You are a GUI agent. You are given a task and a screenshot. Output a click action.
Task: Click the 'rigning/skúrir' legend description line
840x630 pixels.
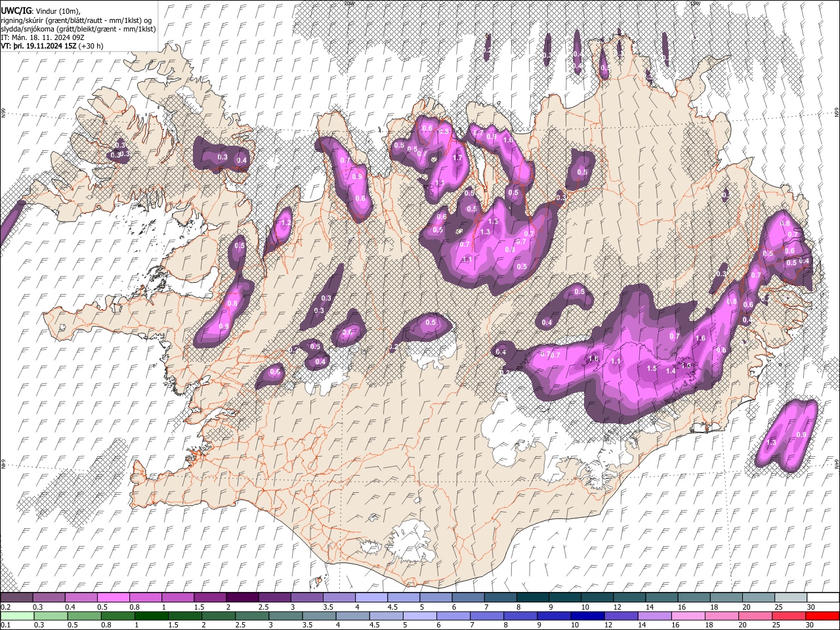point(77,20)
